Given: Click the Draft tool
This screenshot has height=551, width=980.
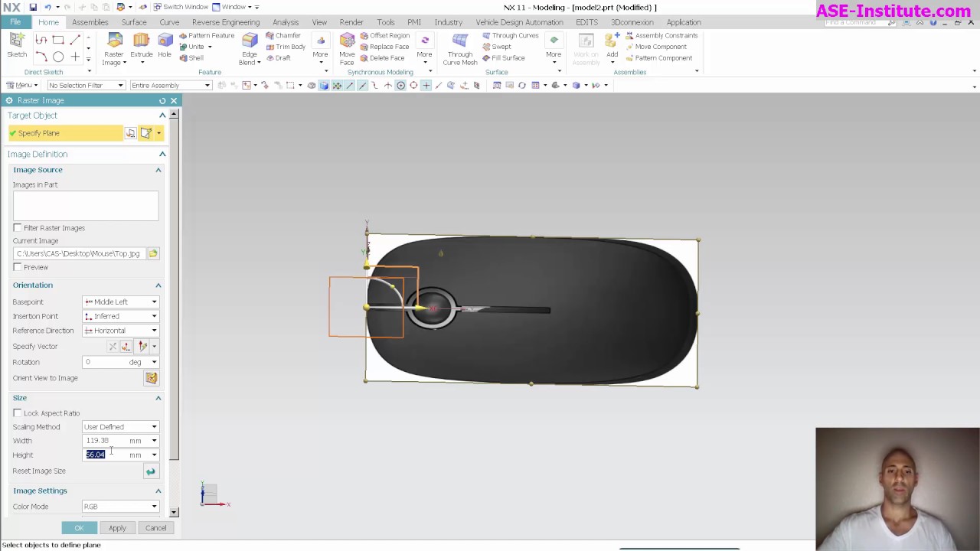Looking at the screenshot, I should [279, 58].
